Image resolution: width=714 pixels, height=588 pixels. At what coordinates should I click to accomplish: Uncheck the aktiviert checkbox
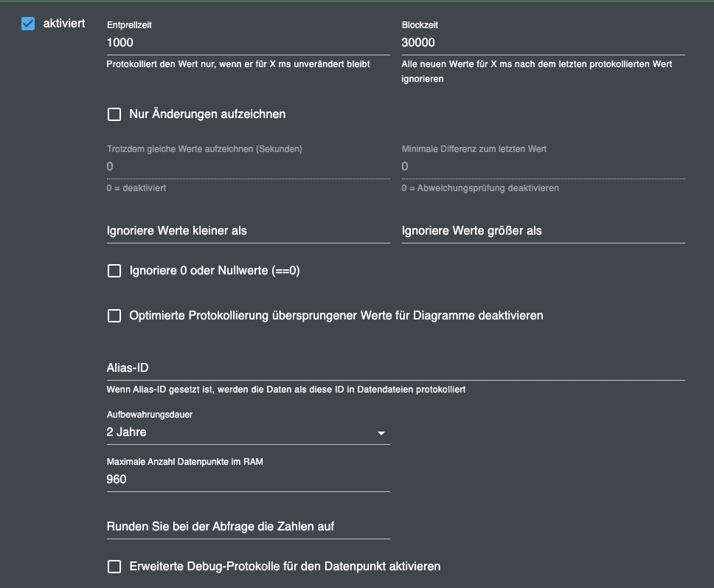[x=29, y=24]
